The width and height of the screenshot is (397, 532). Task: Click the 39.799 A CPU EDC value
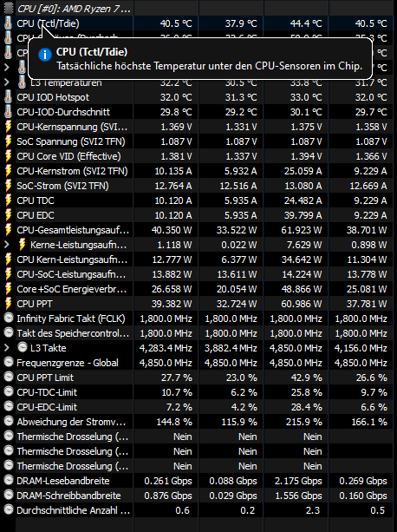click(303, 215)
